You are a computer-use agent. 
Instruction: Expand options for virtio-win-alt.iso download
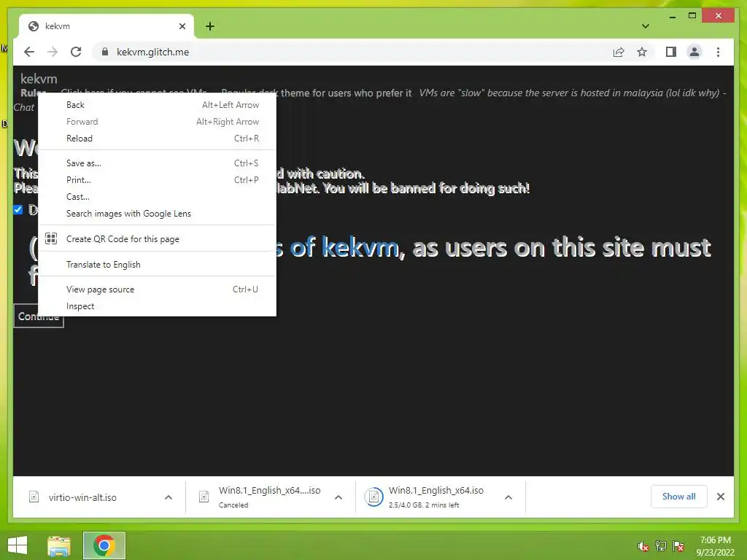tap(169, 497)
